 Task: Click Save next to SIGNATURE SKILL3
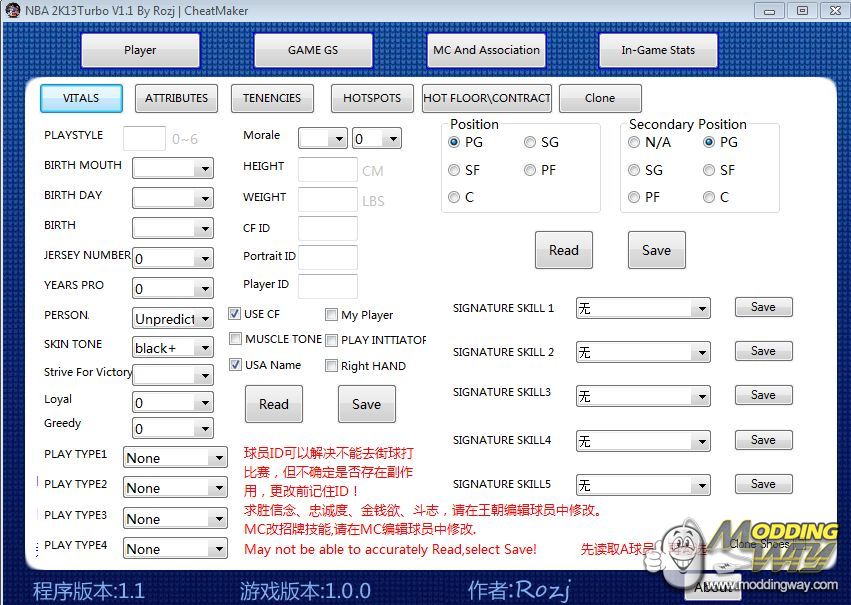pyautogui.click(x=763, y=395)
